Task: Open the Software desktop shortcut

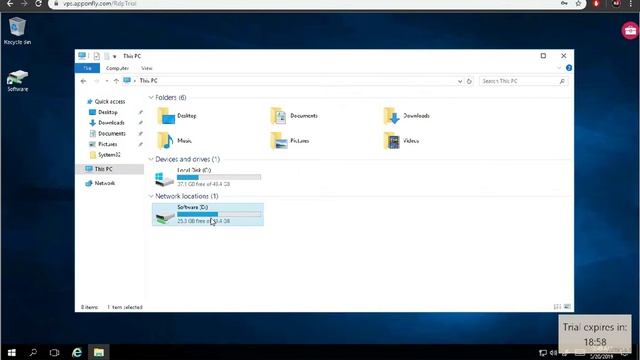Action: (x=18, y=80)
